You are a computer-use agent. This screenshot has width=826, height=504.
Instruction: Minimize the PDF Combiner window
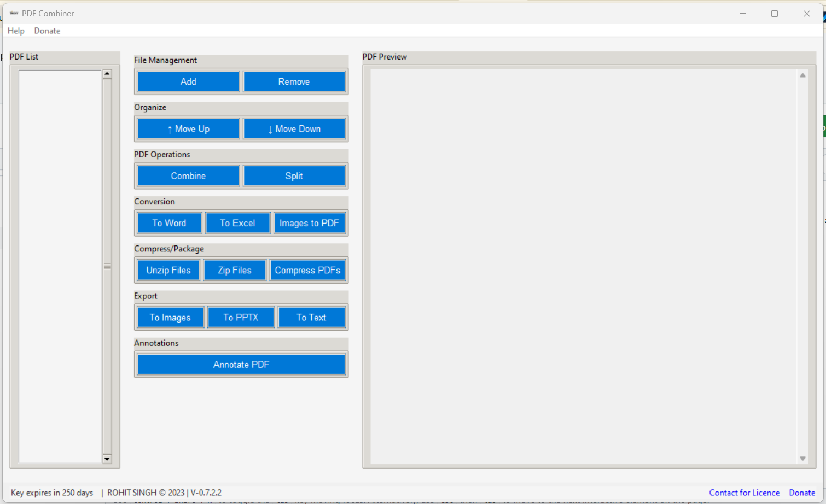[x=743, y=14]
